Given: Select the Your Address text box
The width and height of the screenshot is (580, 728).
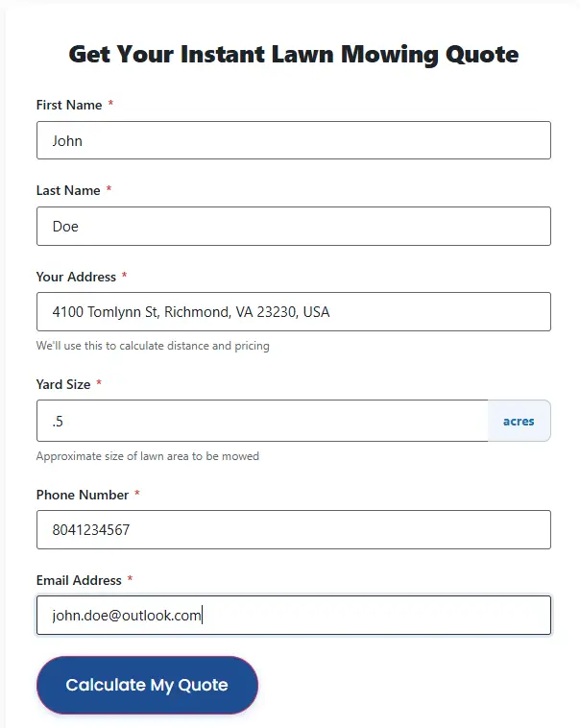Looking at the screenshot, I should (x=293, y=311).
